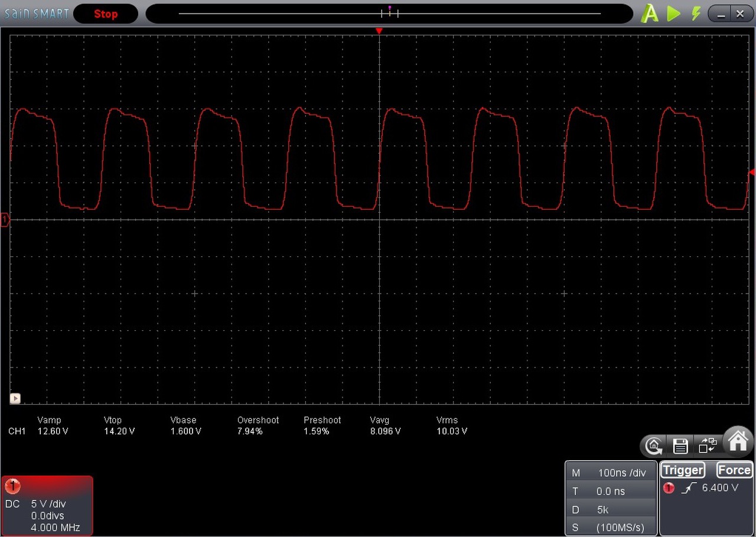The width and height of the screenshot is (756, 537).
Task: Open the Trigger settings button
Action: pyautogui.click(x=683, y=470)
